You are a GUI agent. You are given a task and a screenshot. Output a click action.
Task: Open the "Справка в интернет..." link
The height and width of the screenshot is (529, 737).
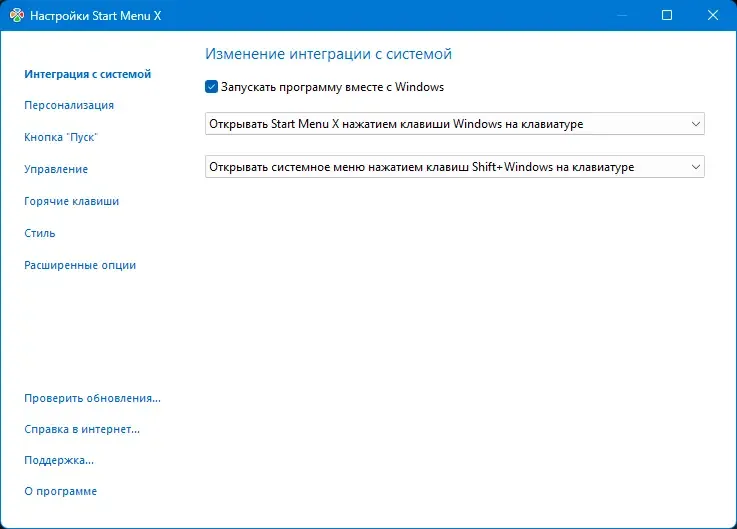[82, 429]
